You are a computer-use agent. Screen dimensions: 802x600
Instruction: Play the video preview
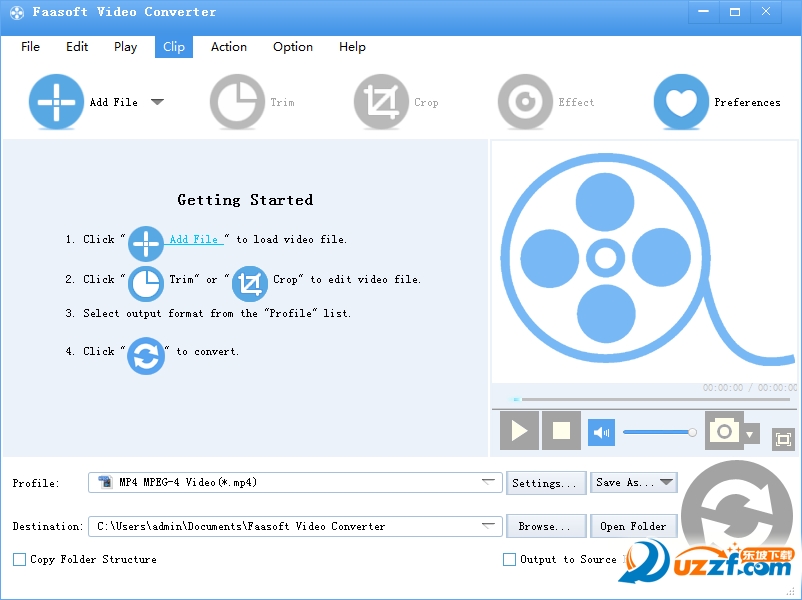pos(519,430)
